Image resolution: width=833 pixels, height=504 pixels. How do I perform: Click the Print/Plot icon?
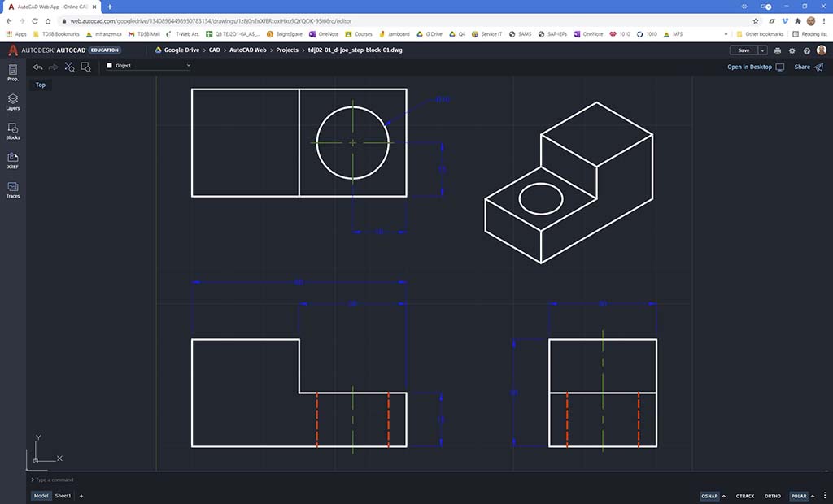(x=778, y=50)
